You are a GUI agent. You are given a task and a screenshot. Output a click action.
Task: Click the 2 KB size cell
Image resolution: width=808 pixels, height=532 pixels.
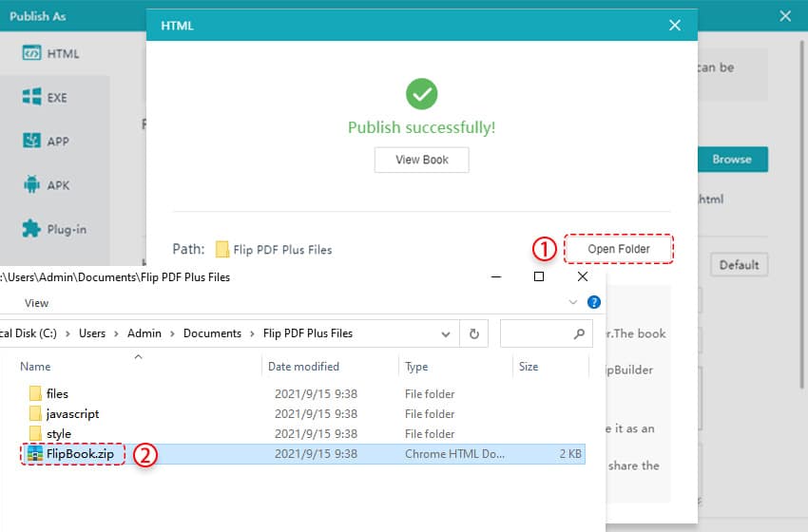click(x=570, y=454)
